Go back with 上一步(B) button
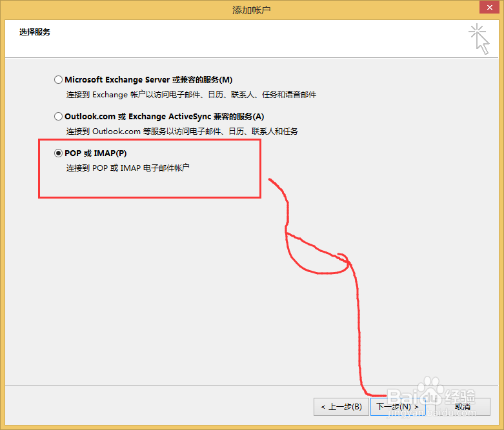 click(x=341, y=407)
